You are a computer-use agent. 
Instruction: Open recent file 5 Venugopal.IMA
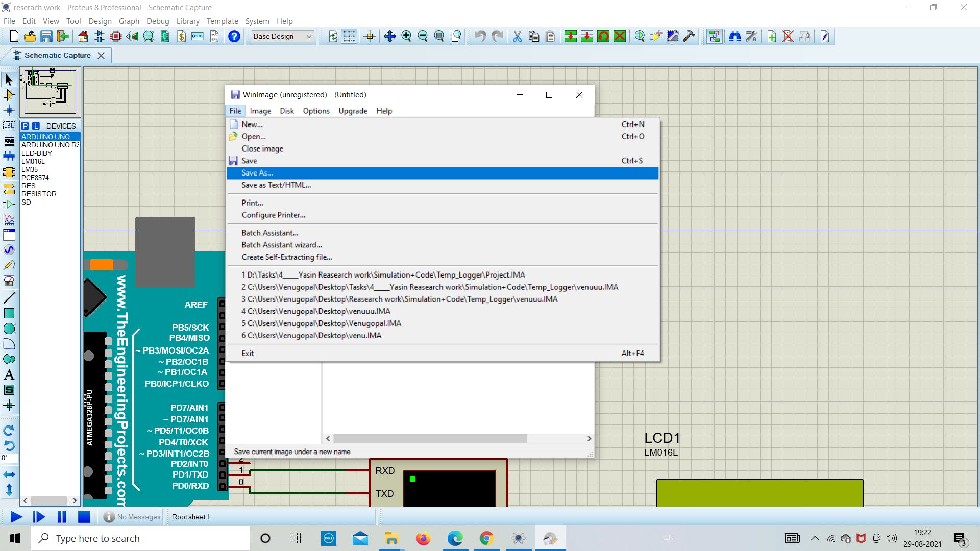coord(443,323)
